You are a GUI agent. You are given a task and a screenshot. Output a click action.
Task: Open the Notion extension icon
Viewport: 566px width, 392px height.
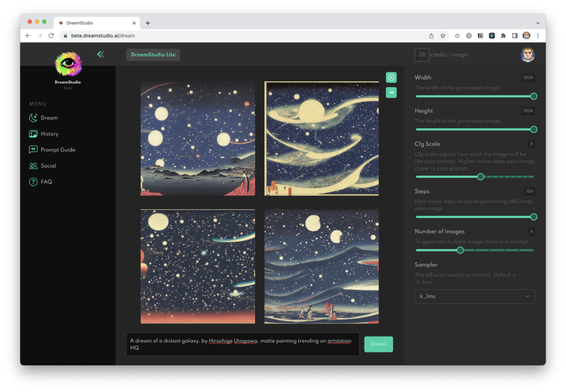pos(480,36)
